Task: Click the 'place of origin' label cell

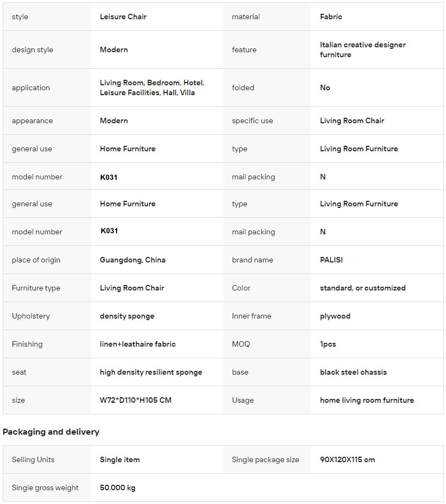Action: [36, 260]
